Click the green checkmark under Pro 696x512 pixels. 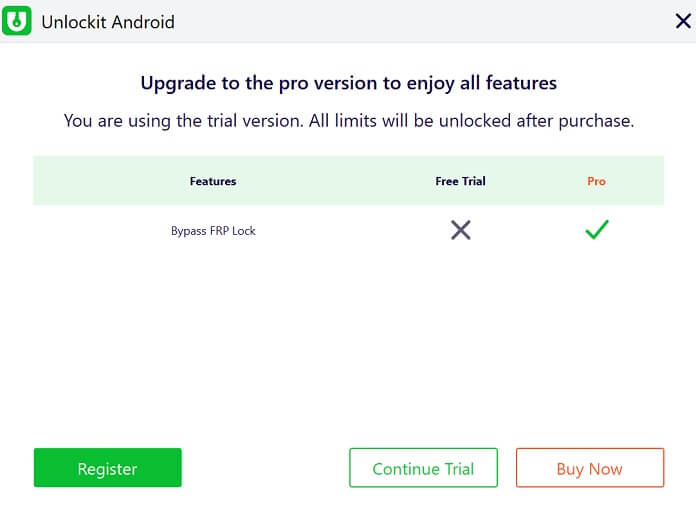[x=597, y=230]
